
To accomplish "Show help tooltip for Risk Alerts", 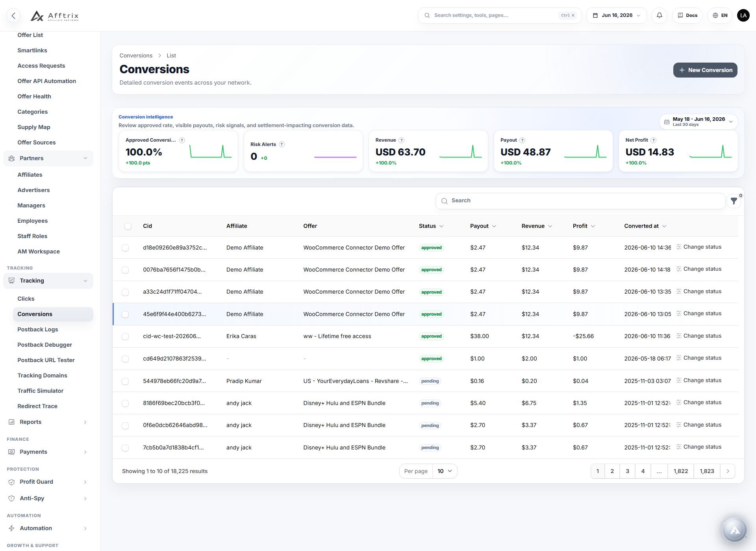I will pos(282,144).
